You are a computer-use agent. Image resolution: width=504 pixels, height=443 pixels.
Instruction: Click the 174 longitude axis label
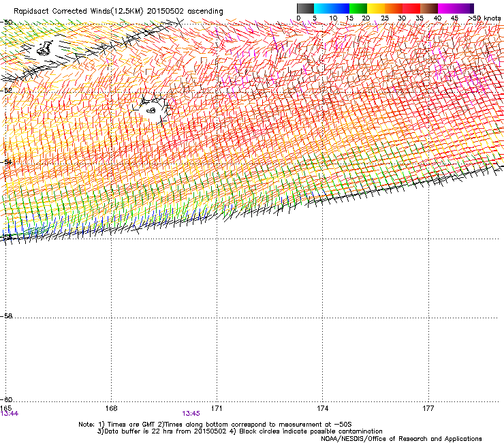(322, 408)
